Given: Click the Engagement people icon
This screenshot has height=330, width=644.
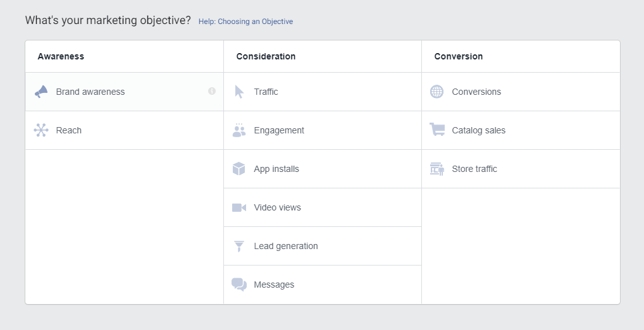Looking at the screenshot, I should 239,130.
